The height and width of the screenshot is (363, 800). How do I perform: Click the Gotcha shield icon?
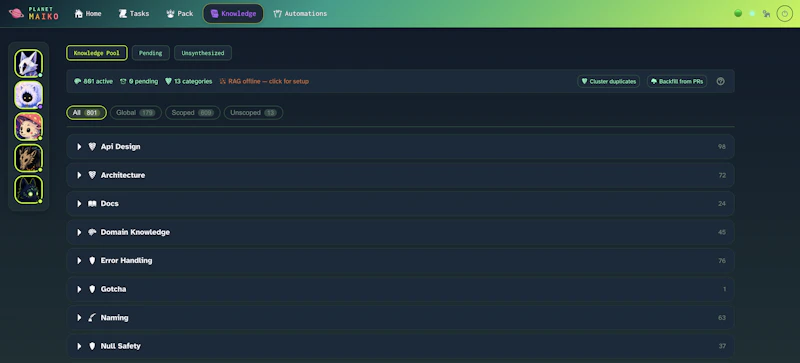tap(92, 289)
